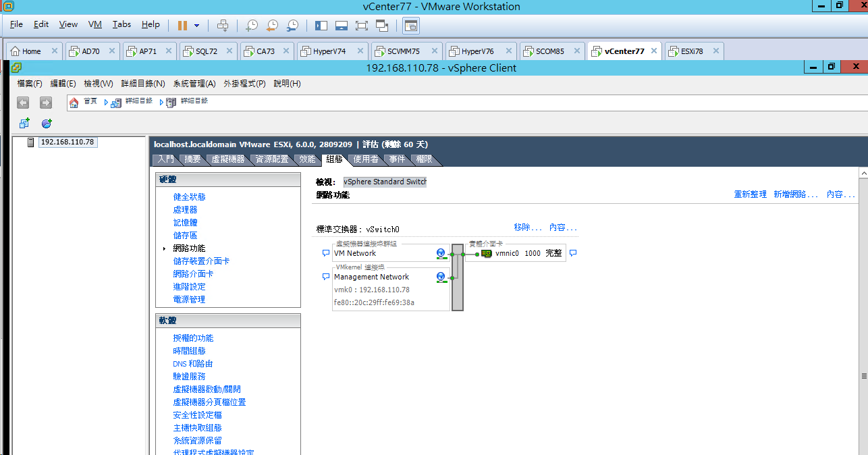Click 移除... link for vSwitch0
Screen dimensions: 868x455
pos(528,228)
